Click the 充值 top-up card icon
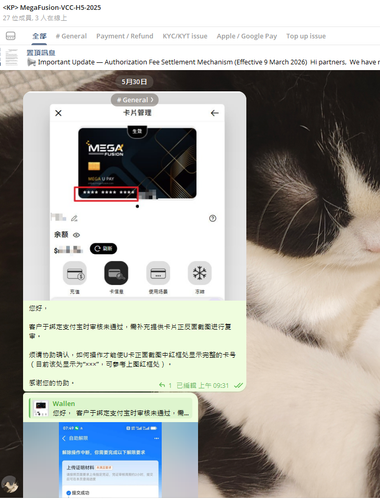Screen dimensions: 380x500 tap(75, 273)
